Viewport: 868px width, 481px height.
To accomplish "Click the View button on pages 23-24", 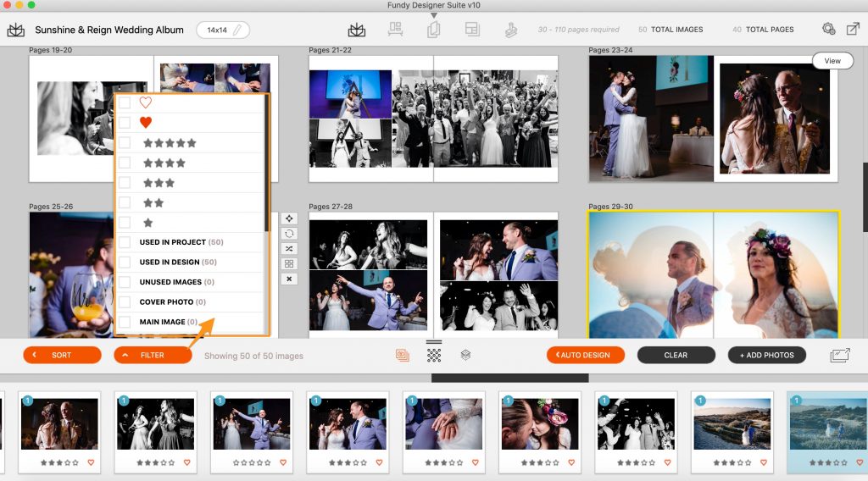I will (832, 61).
